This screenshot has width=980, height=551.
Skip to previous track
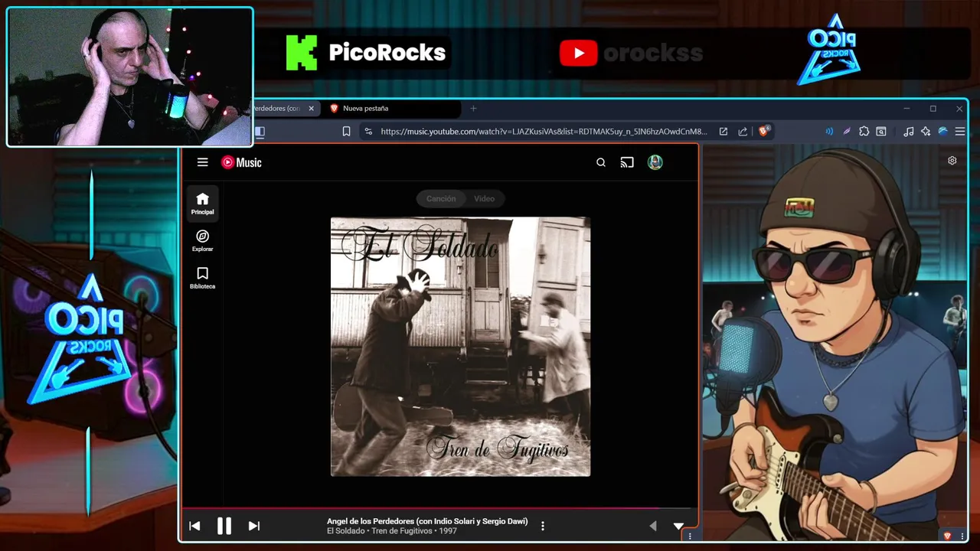194,526
